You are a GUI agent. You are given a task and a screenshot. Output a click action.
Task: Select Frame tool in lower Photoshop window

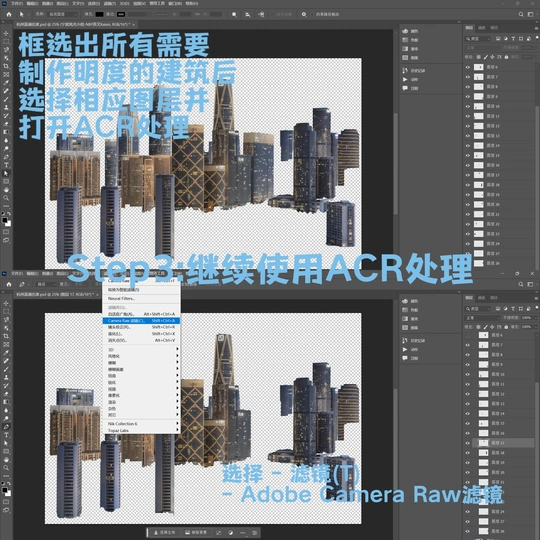tap(6, 344)
